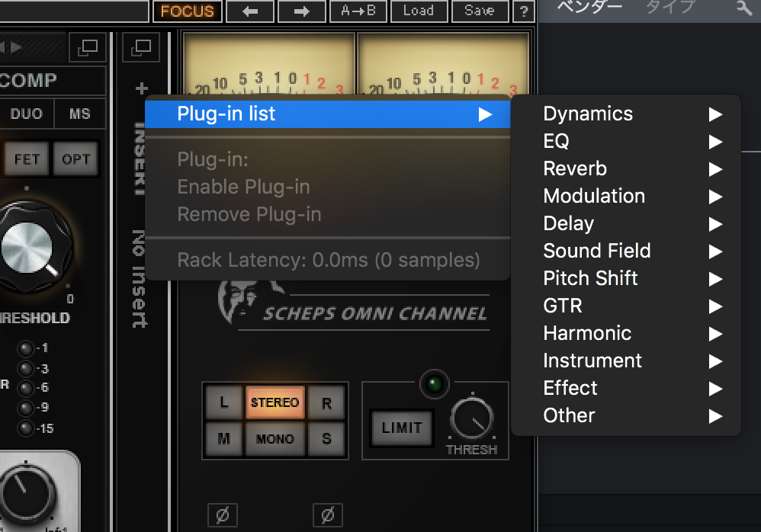Click the ベンダー column header
The height and width of the screenshot is (532, 761).
[x=589, y=8]
